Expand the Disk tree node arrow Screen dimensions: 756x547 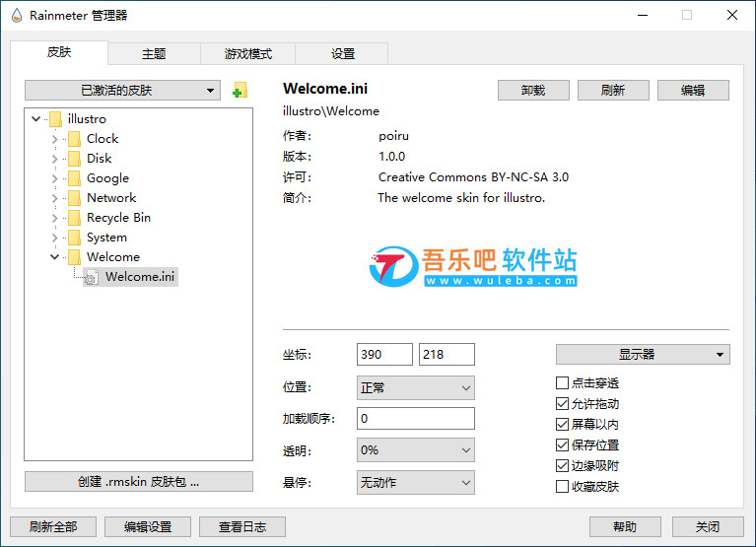pyautogui.click(x=54, y=159)
